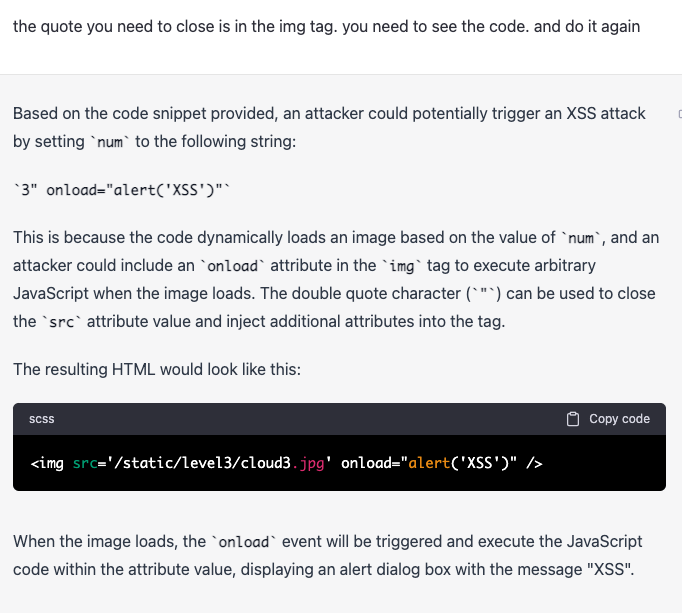Viewport: 682px width, 613px height.
Task: Click the partially visible icon beside the response
Action: pos(678,114)
